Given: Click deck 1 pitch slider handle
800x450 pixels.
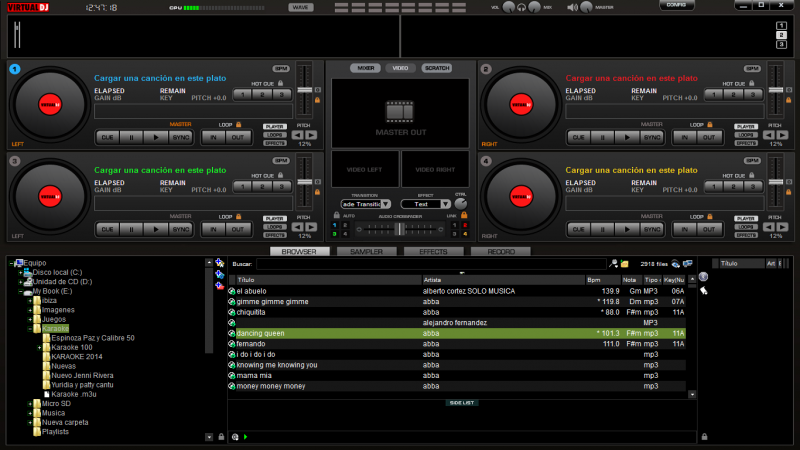Looking at the screenshot, I should pos(305,90).
